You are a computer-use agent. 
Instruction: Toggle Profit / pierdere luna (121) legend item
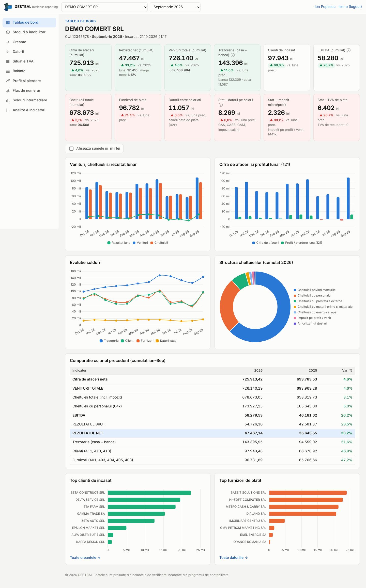point(301,243)
